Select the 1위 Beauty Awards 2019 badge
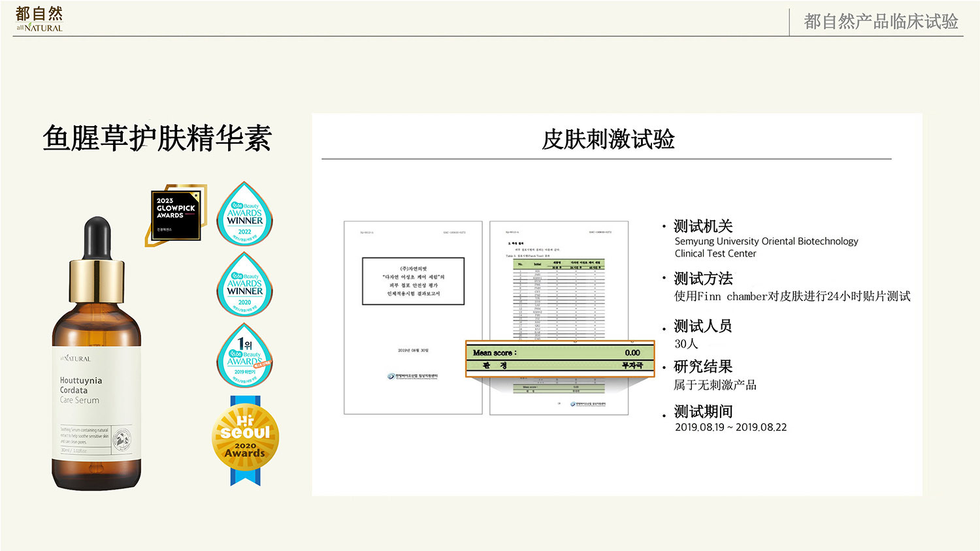Screen dimensions: 980x551 pos(244,356)
